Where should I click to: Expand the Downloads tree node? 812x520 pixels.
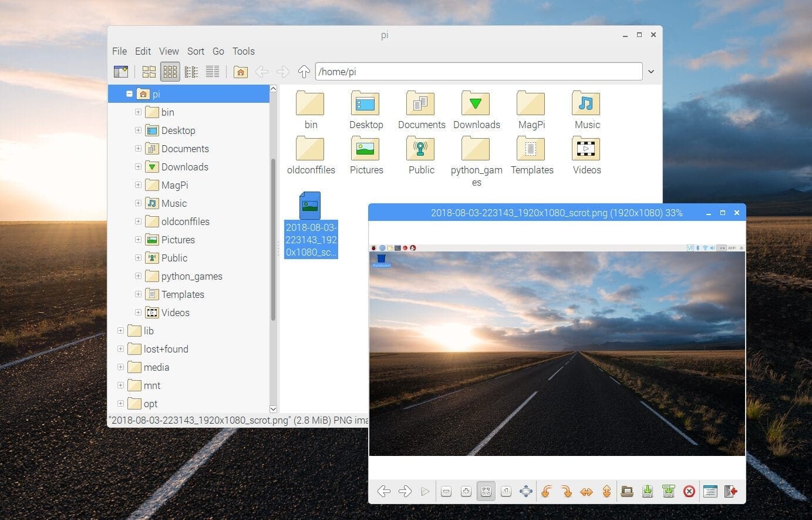coord(138,167)
